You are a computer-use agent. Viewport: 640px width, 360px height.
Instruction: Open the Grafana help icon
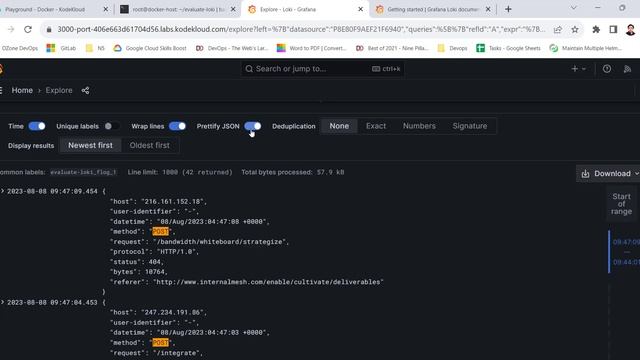(607, 69)
